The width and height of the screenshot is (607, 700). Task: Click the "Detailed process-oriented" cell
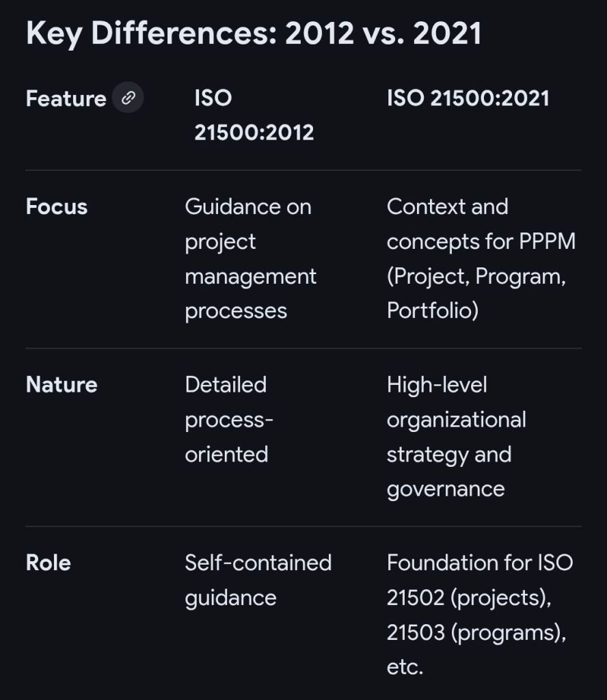point(228,419)
